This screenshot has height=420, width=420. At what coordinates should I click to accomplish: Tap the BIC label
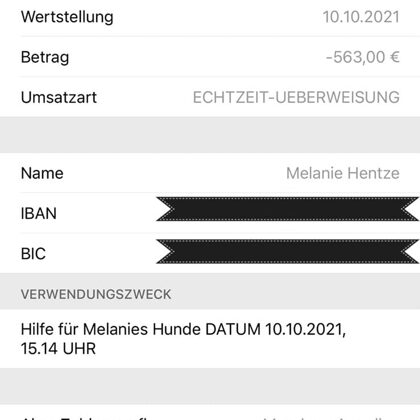33,254
